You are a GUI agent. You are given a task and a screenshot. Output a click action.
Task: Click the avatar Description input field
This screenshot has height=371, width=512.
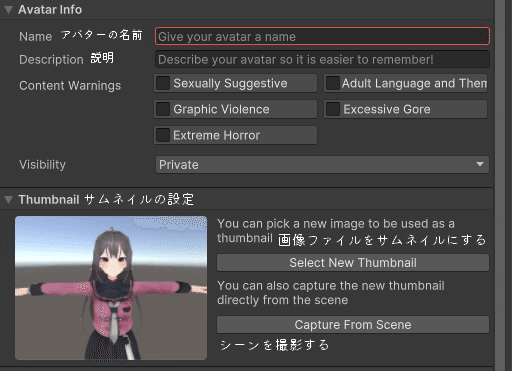pyautogui.click(x=322, y=60)
